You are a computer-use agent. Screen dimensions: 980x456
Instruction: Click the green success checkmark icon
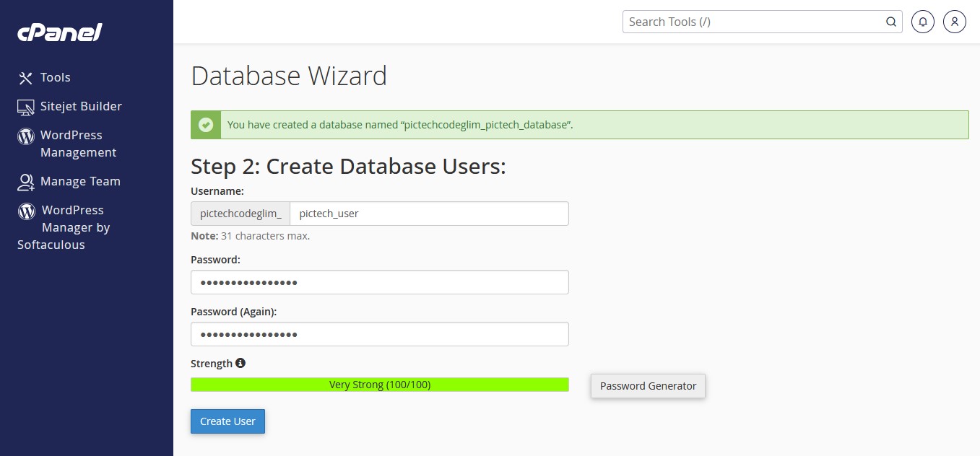pos(206,125)
